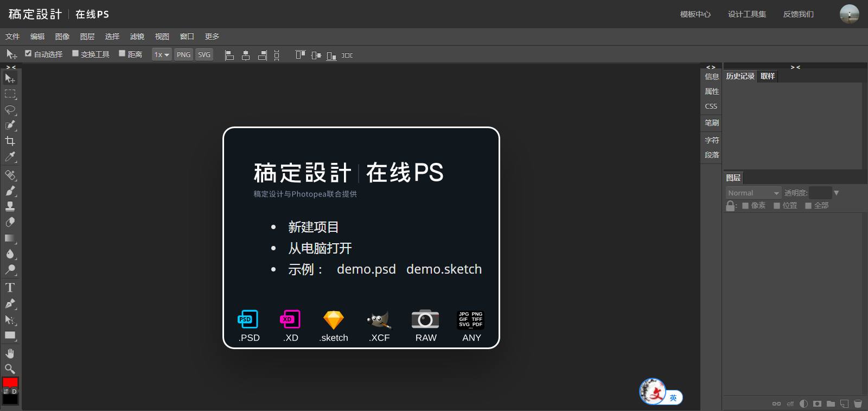Image resolution: width=868 pixels, height=411 pixels.
Task: Open the 文件 menu
Action: point(12,36)
